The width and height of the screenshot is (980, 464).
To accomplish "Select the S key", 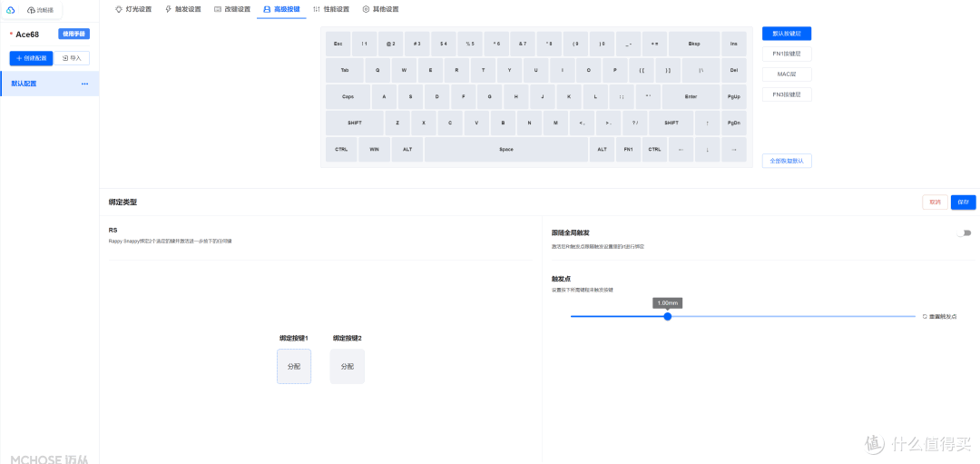I will pos(411,97).
